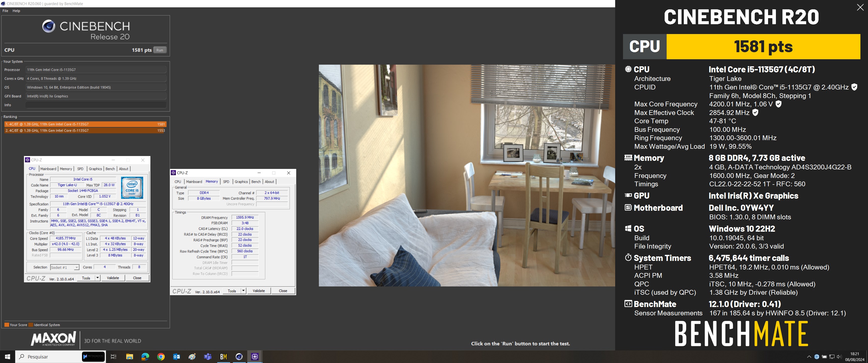This screenshot has height=363, width=868.
Task: Open the volume speaker tray icon
Action: pos(839,357)
